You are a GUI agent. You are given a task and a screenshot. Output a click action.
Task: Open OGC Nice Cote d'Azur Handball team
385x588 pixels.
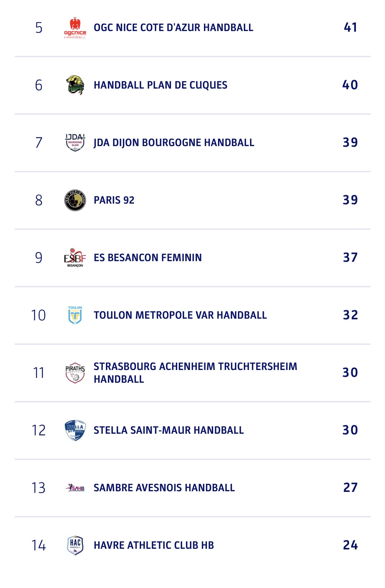tap(173, 28)
